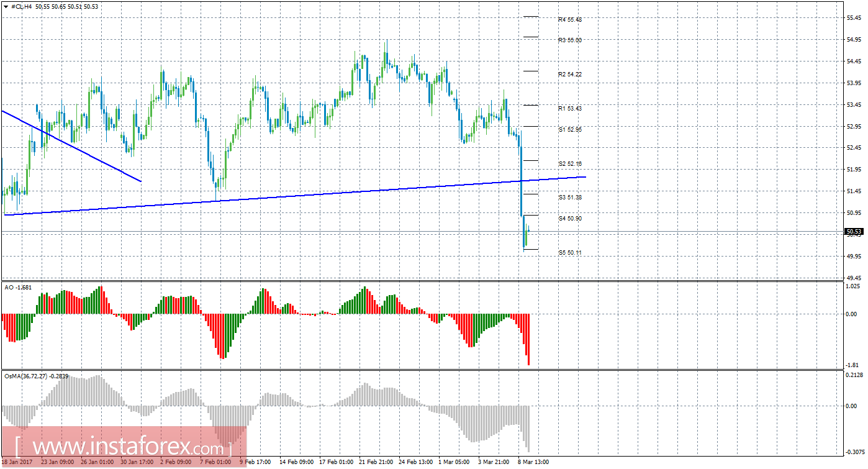868x469 pixels.
Task: Click the 1.025 AO scale value
Action: (854, 286)
